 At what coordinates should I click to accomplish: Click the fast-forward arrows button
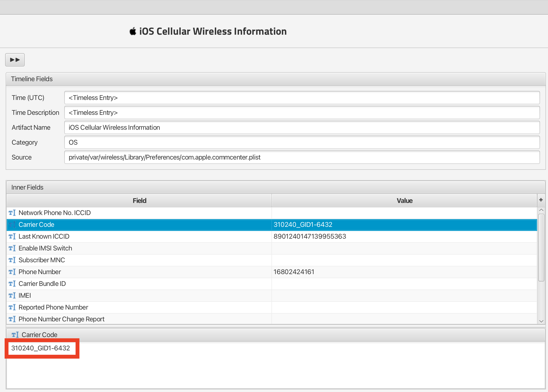(x=15, y=60)
